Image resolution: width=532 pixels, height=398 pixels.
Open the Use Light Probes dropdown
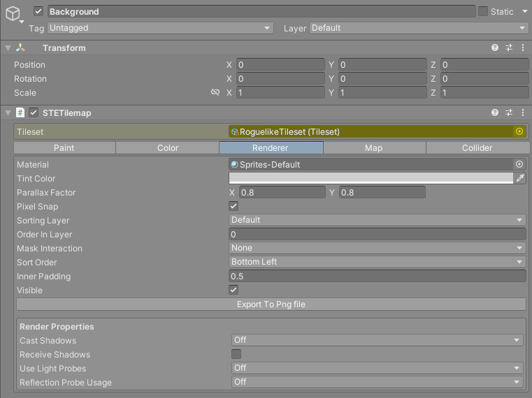point(378,368)
